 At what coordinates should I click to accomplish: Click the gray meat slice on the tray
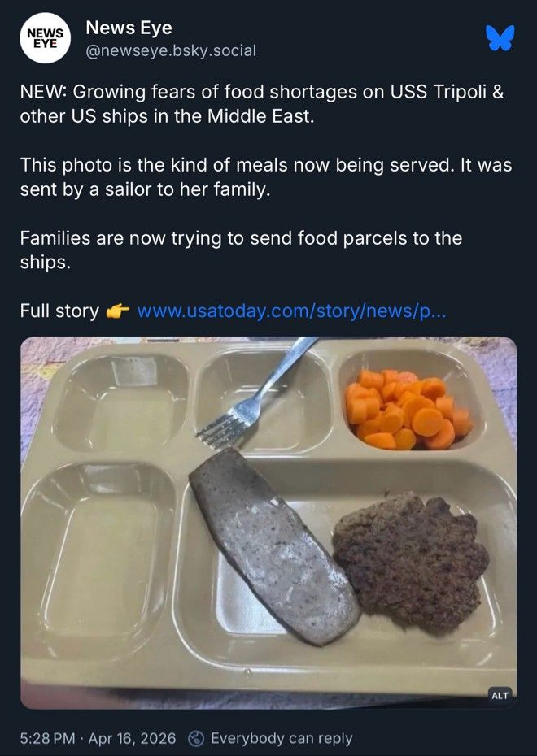click(275, 545)
